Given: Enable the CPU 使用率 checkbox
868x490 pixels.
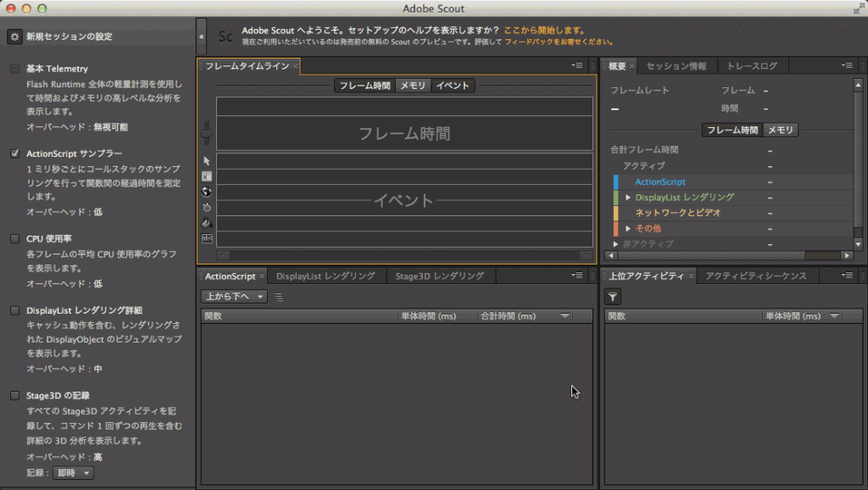Looking at the screenshot, I should [x=14, y=238].
